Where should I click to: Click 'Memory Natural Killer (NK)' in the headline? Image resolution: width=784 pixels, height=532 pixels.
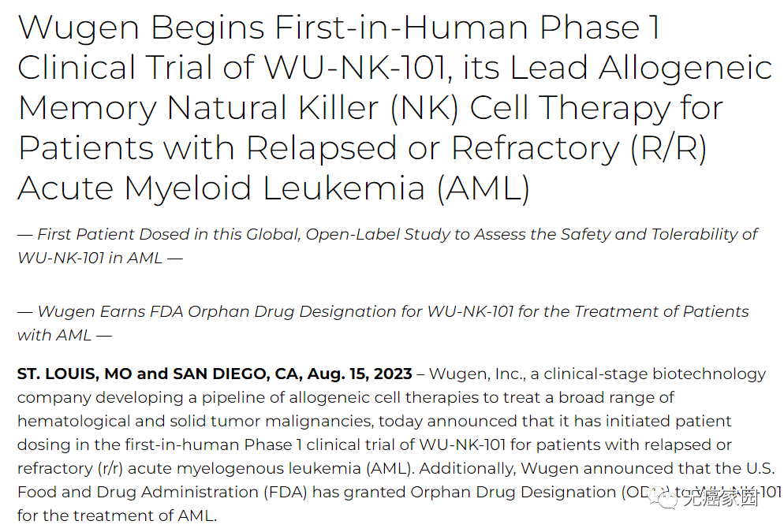[x=238, y=109]
